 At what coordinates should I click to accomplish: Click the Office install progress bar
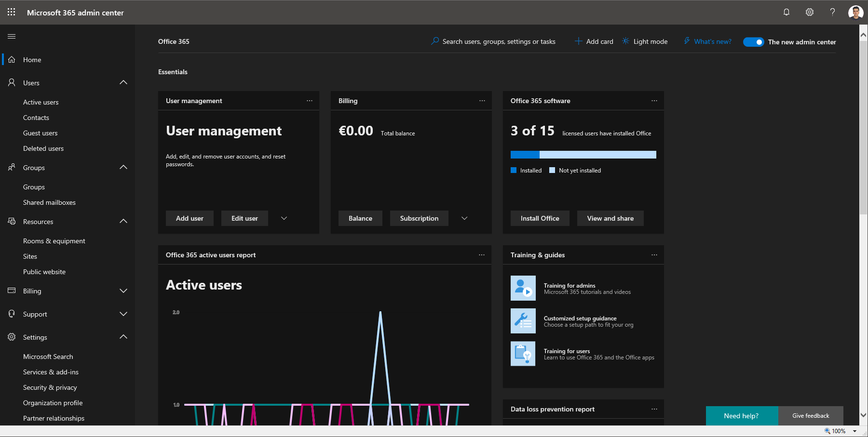pos(583,155)
